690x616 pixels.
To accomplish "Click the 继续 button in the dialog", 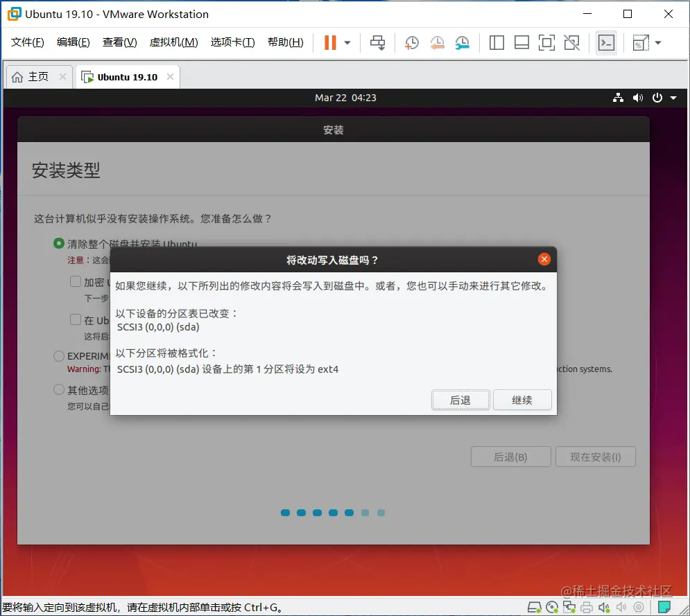I will [522, 400].
